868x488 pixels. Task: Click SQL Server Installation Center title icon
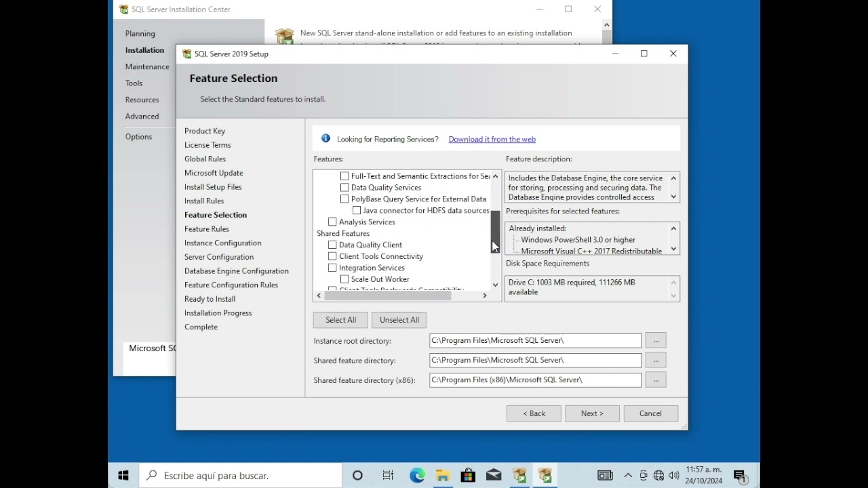(123, 9)
